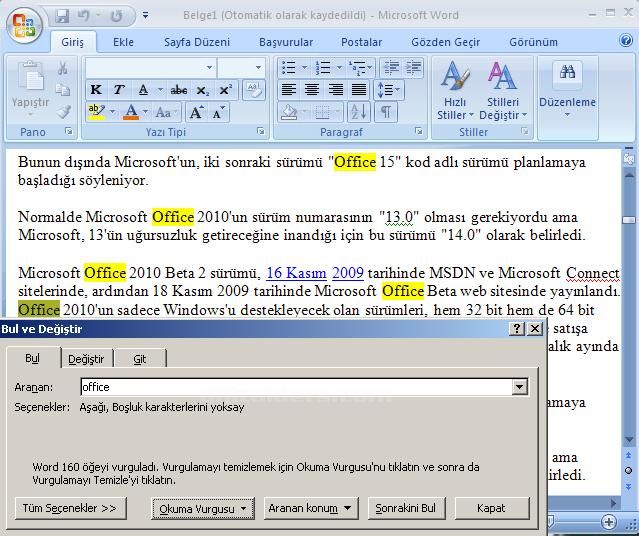
Task: Open the Başvurular ribbon tab
Action: click(x=286, y=42)
